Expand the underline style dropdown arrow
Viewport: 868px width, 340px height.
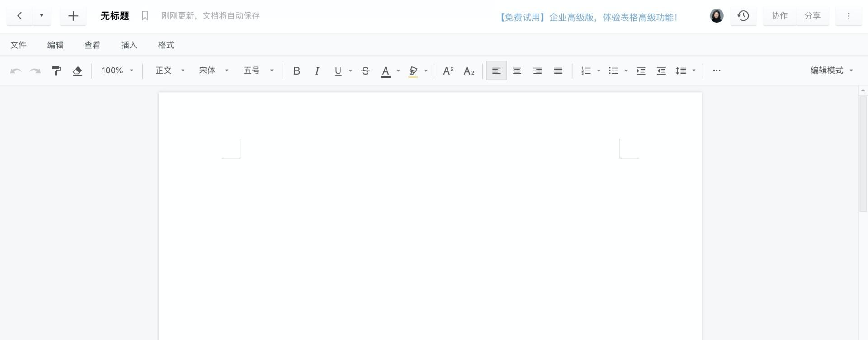[350, 71]
